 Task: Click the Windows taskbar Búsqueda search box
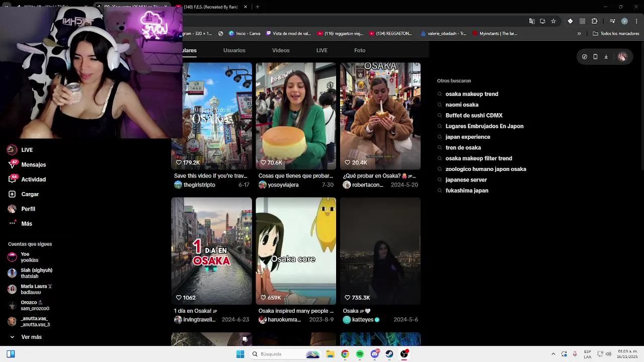286,354
